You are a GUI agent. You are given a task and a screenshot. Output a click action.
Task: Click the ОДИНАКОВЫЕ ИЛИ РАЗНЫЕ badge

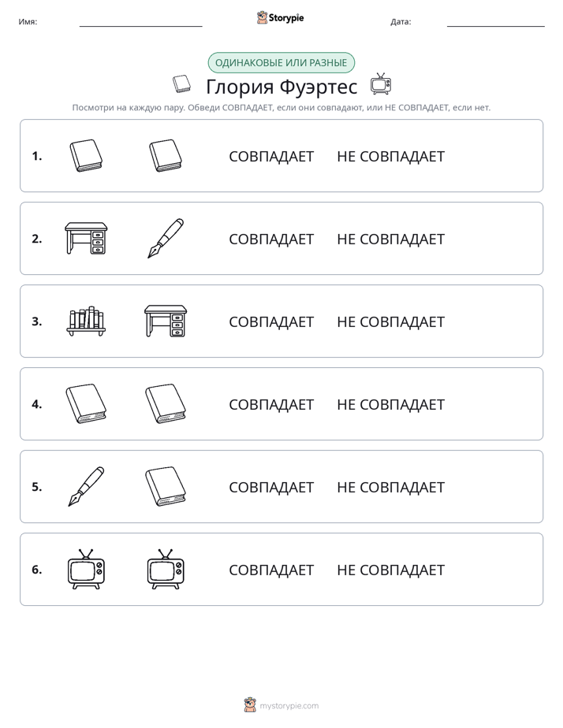tap(281, 63)
